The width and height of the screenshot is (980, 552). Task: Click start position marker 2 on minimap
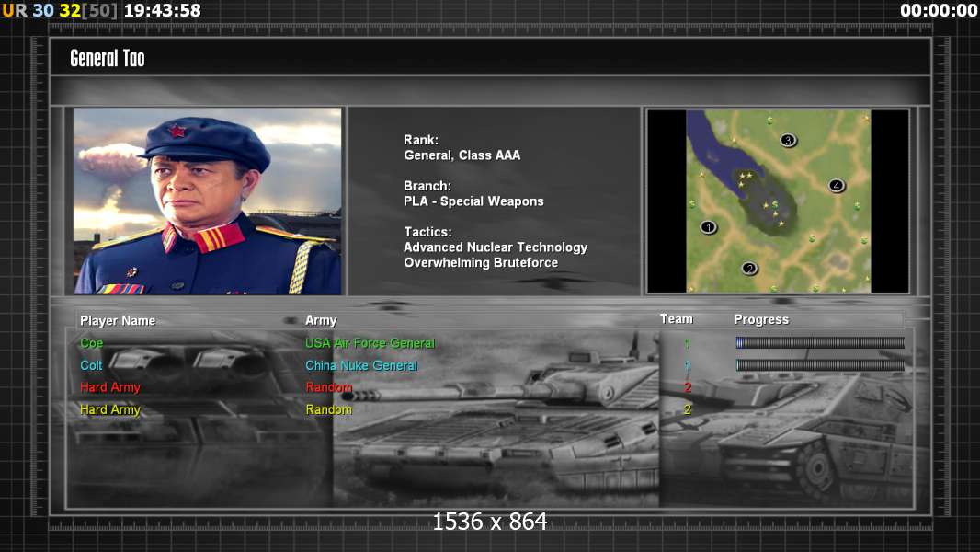click(749, 269)
